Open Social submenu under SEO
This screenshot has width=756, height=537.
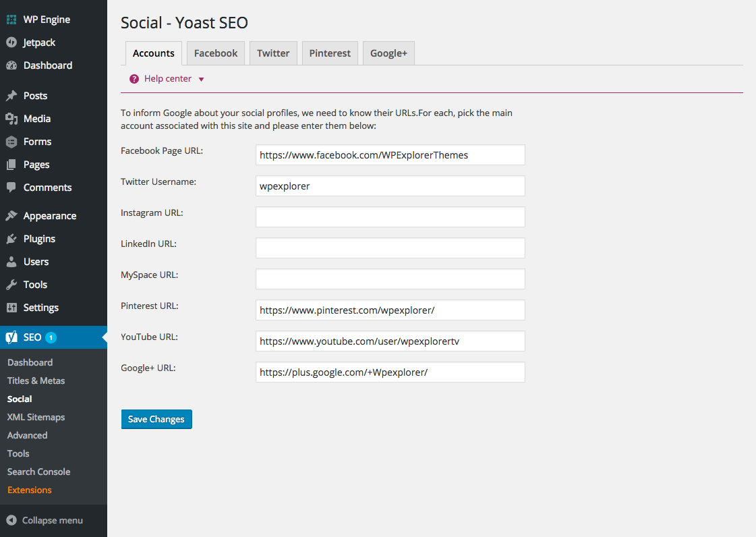[x=20, y=399]
